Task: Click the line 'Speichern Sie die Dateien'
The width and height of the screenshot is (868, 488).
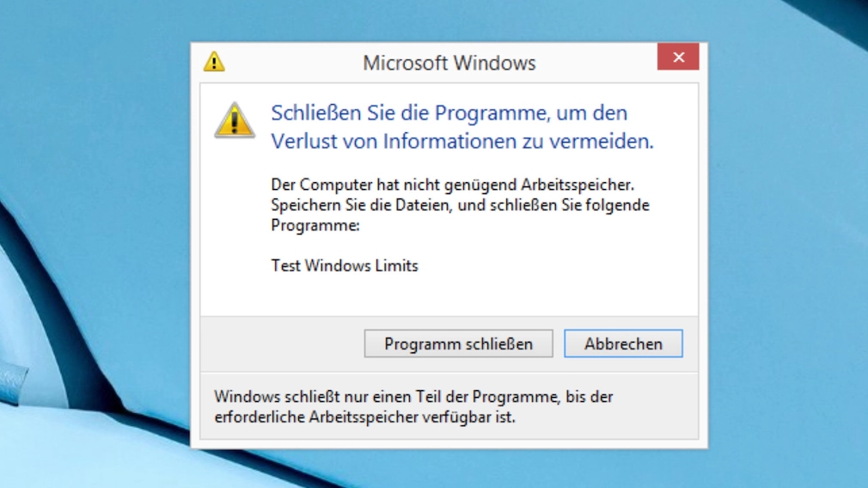Action: coord(460,205)
